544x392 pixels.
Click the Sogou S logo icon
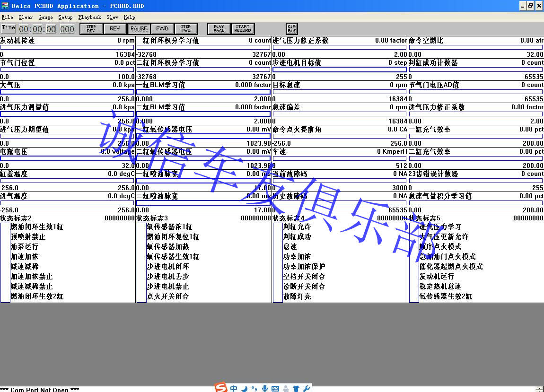tap(221, 387)
